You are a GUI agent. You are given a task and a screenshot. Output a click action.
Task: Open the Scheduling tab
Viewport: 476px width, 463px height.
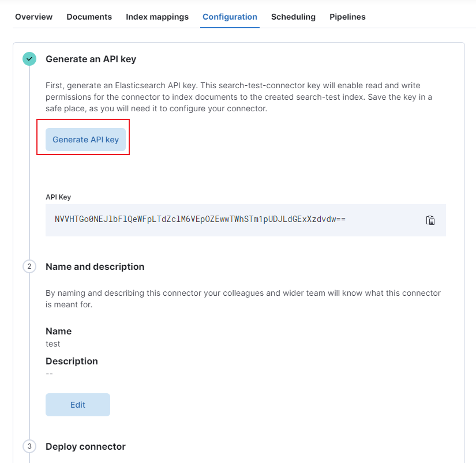point(293,17)
